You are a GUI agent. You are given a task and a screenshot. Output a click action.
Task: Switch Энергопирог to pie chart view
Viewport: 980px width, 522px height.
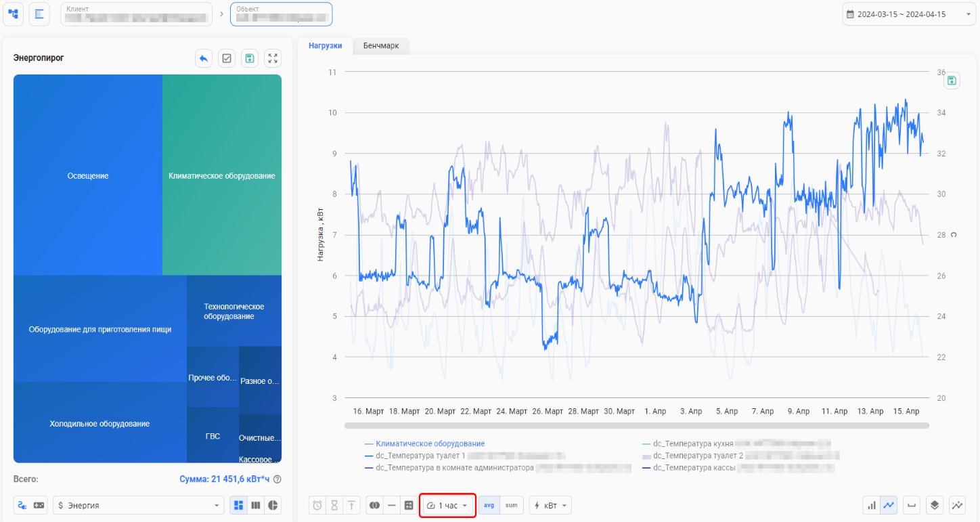point(273,505)
